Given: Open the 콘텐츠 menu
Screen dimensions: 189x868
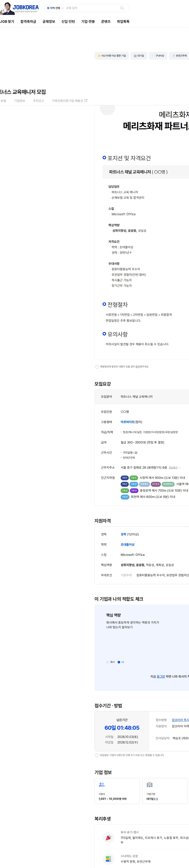Looking at the screenshot, I should (x=106, y=22).
